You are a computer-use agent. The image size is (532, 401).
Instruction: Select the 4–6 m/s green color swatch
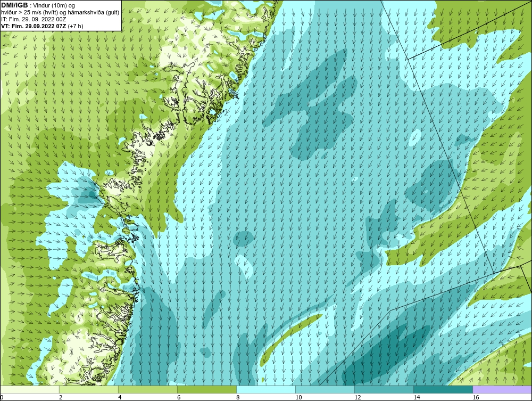pyautogui.click(x=147, y=389)
